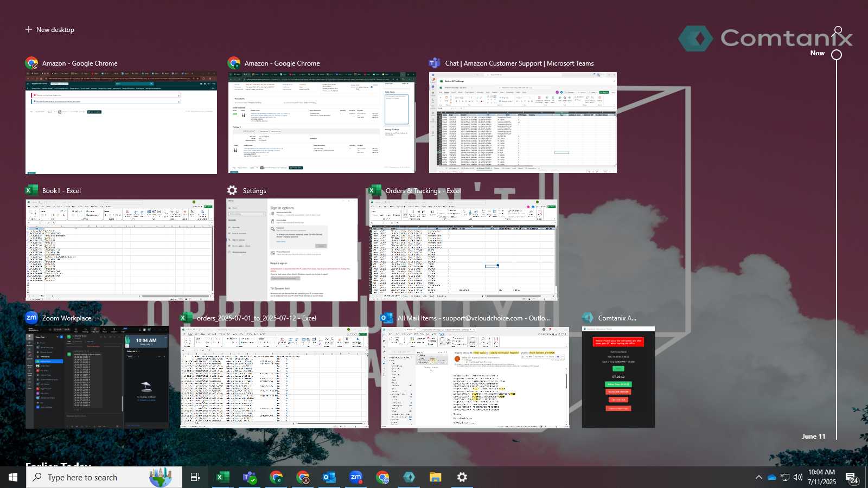Open Settings from the taskbar gear icon
This screenshot has height=488, width=868.
(462, 477)
